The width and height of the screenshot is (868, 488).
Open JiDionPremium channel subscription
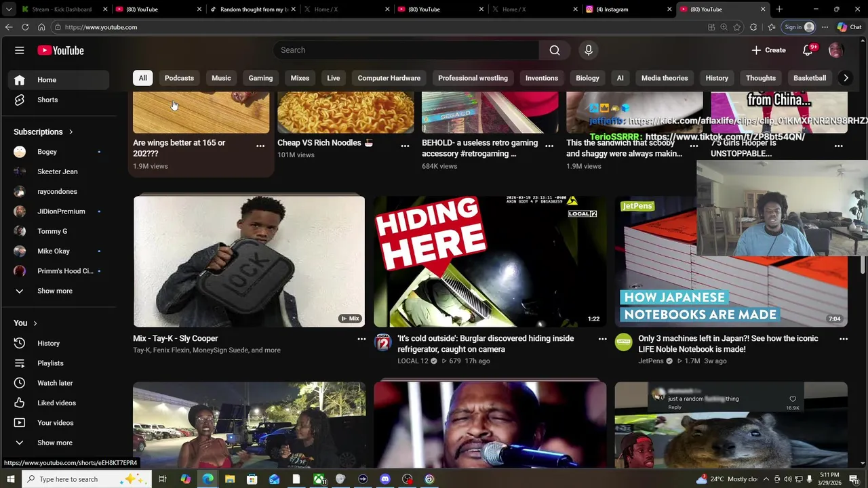coord(58,211)
